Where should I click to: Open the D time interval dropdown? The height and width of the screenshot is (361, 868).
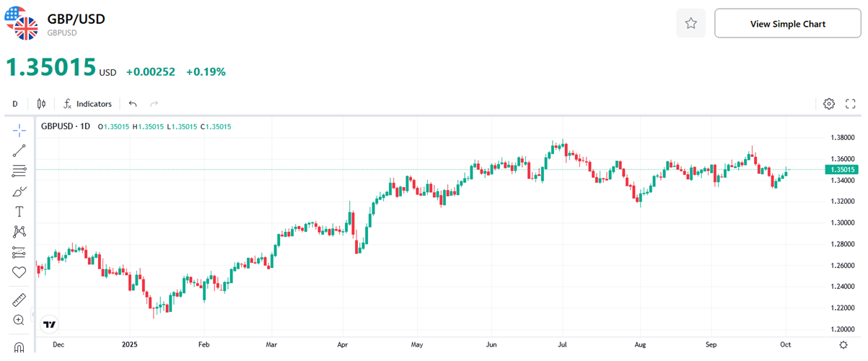point(15,104)
